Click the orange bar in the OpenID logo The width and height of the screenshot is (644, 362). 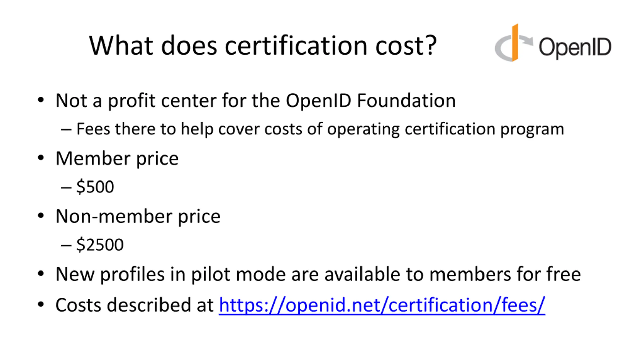point(515,43)
